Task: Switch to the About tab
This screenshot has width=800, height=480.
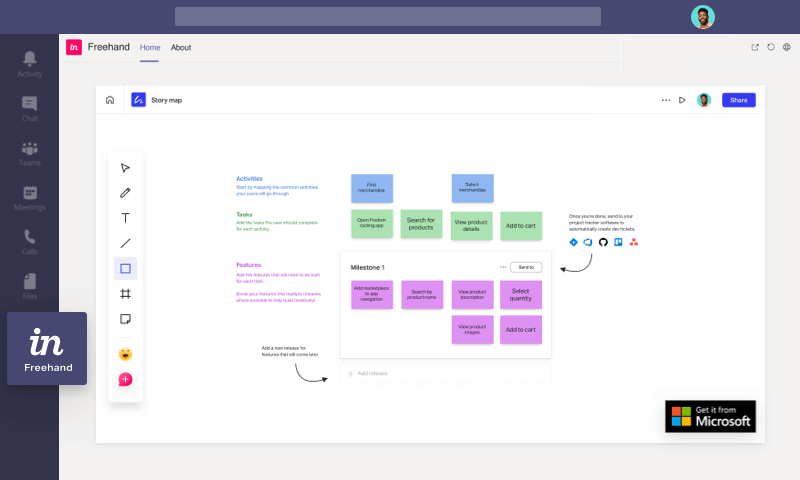Action: [x=181, y=47]
